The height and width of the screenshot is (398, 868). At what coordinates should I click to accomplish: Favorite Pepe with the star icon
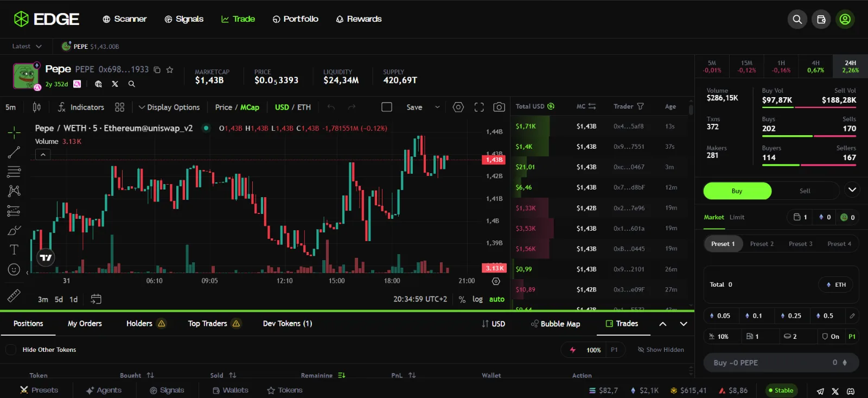tap(170, 70)
